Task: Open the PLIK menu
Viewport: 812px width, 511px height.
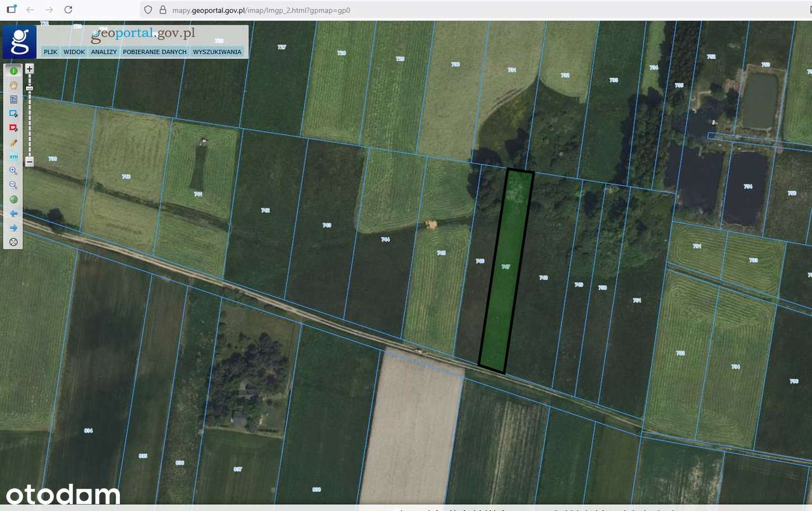Action: click(x=50, y=52)
